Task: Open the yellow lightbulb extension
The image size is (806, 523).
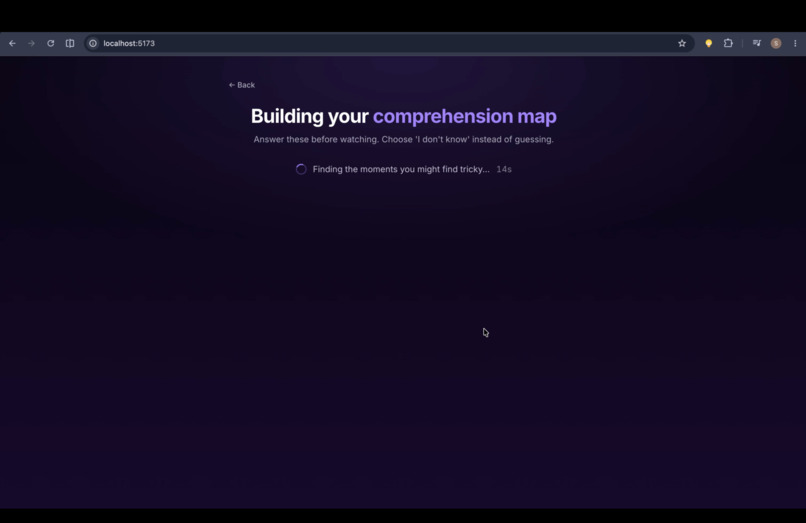Action: coord(709,44)
